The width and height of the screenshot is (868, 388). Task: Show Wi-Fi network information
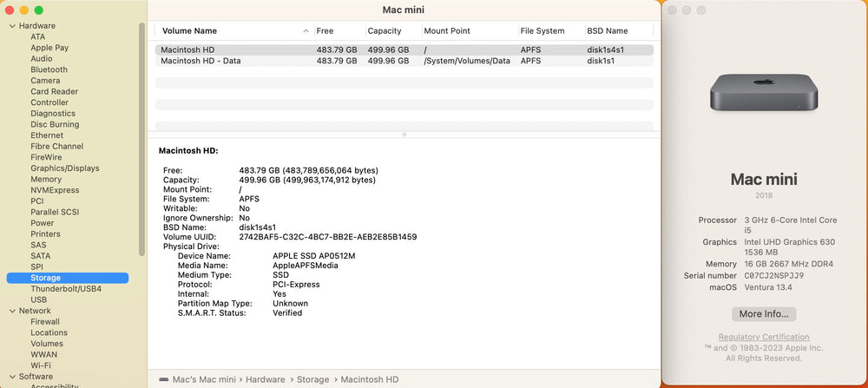pyautogui.click(x=41, y=365)
